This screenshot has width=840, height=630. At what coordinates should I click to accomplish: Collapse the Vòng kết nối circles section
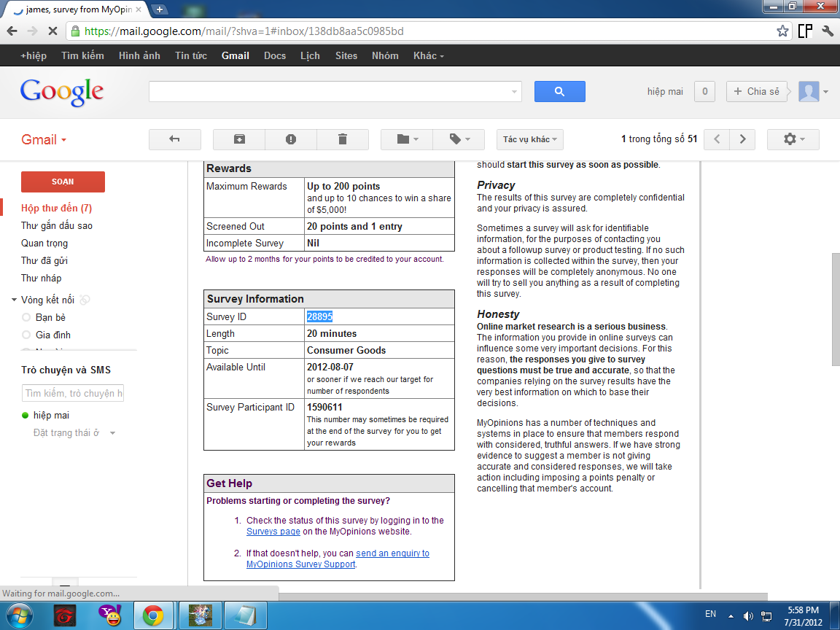click(14, 300)
